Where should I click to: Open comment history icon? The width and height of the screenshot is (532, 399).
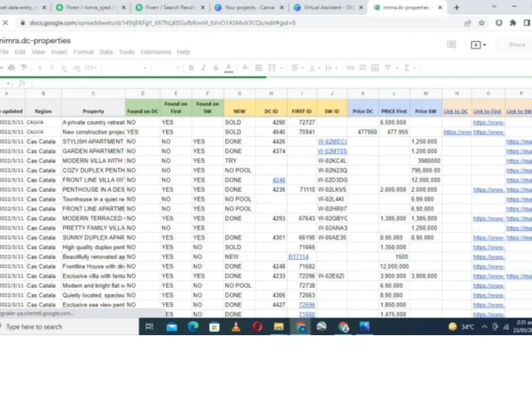[451, 45]
